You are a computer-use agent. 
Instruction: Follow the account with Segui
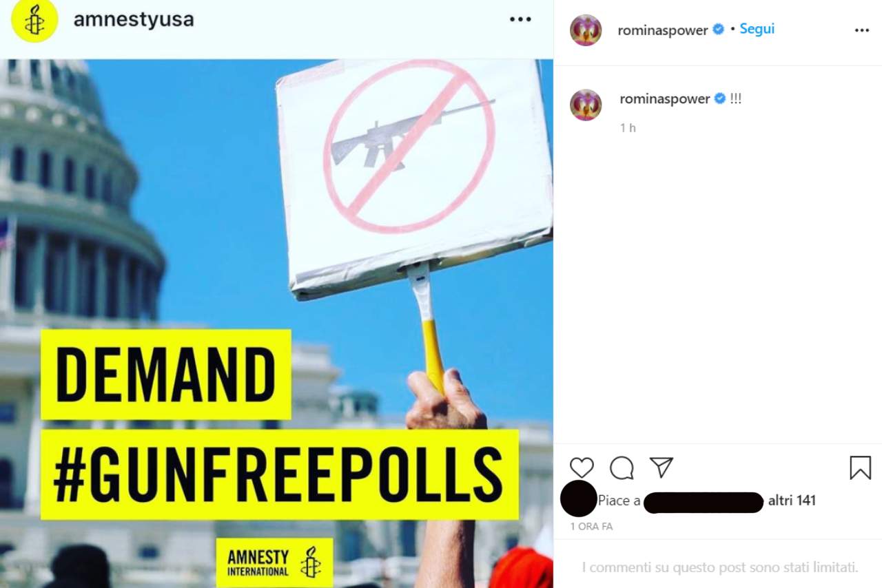point(757,29)
